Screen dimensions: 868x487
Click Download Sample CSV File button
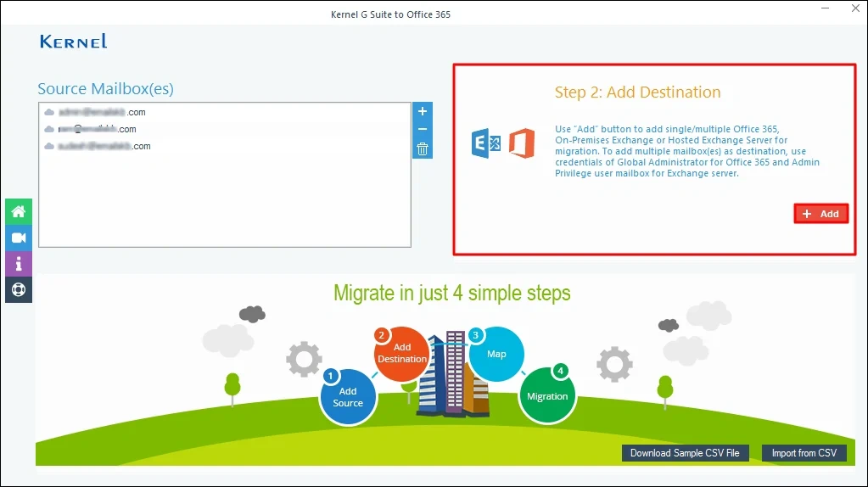coord(685,453)
